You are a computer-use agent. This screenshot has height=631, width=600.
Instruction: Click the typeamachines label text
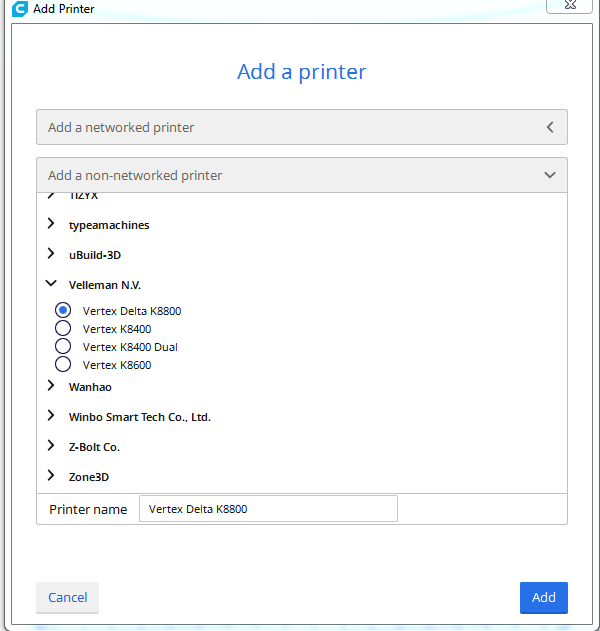point(109,225)
